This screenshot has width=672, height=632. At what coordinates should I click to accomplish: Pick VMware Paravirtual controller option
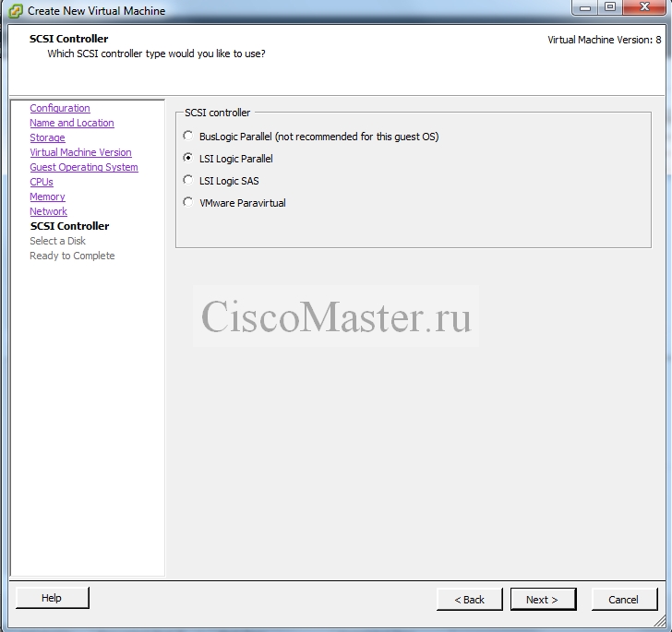pyautogui.click(x=187, y=202)
